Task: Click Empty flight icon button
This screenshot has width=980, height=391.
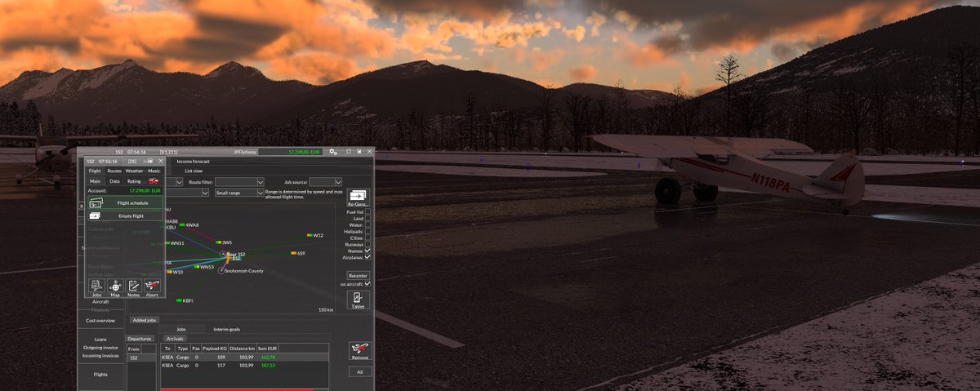Action: pyautogui.click(x=125, y=215)
